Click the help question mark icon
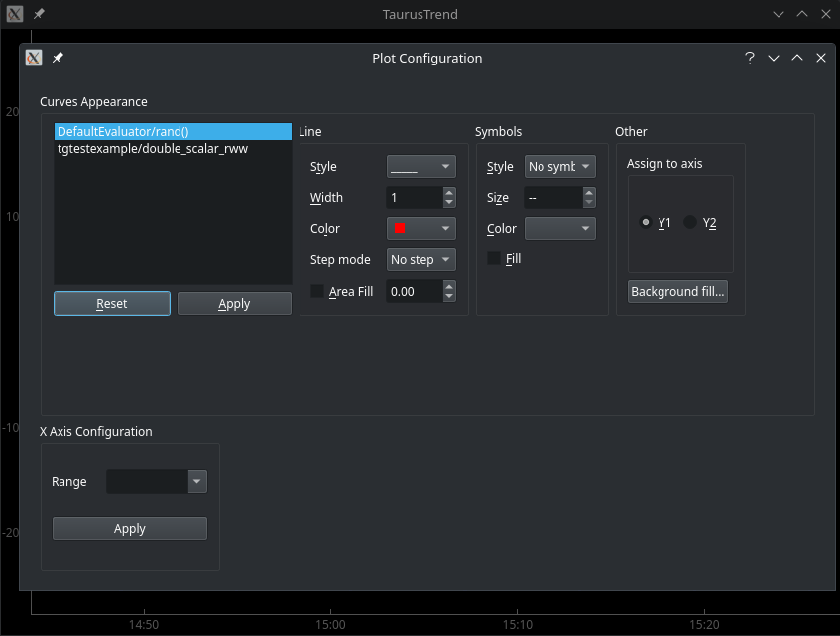This screenshot has height=636, width=840. pos(750,58)
